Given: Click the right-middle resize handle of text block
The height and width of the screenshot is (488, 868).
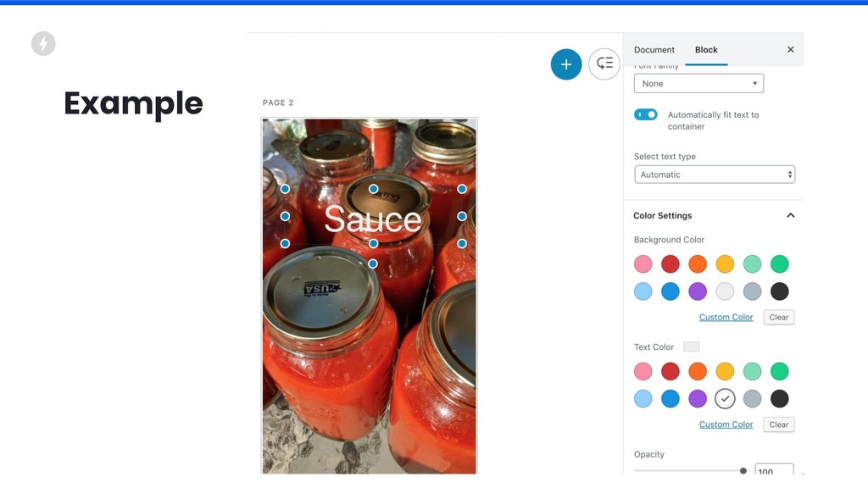Looking at the screenshot, I should click(x=462, y=216).
